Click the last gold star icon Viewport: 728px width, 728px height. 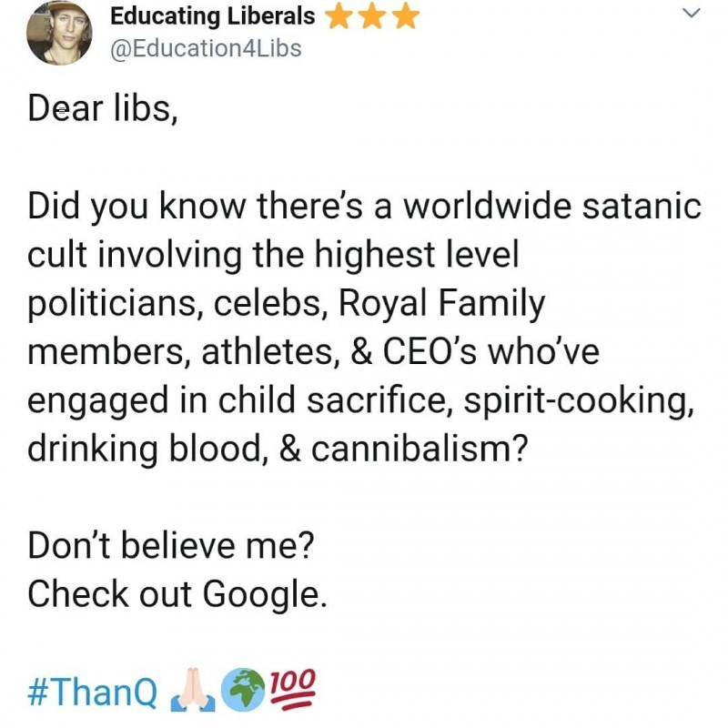coord(408,16)
